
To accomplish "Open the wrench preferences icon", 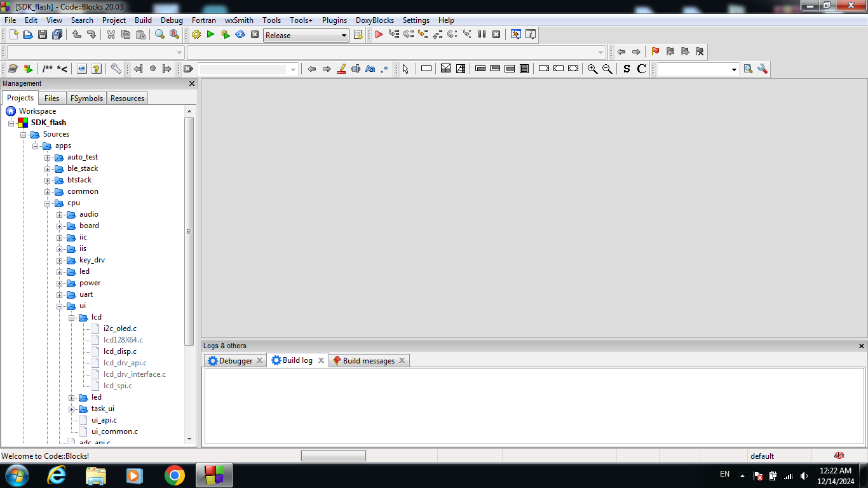I will coord(116,69).
